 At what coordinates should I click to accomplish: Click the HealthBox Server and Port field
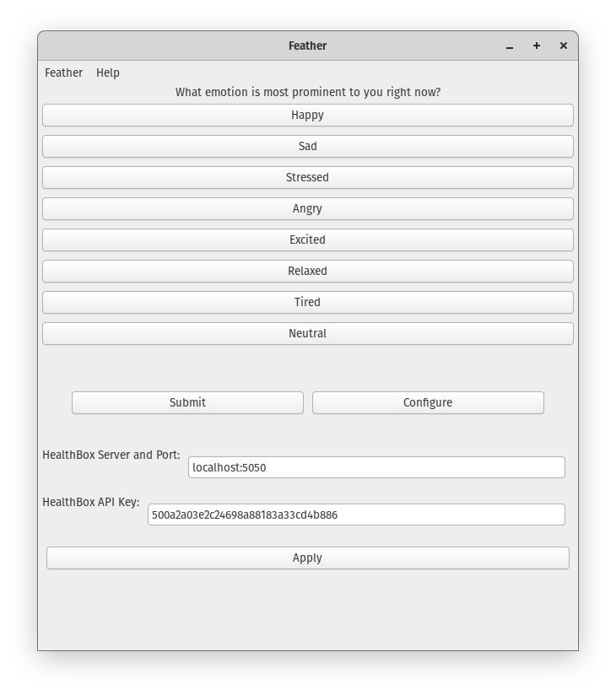tap(376, 467)
